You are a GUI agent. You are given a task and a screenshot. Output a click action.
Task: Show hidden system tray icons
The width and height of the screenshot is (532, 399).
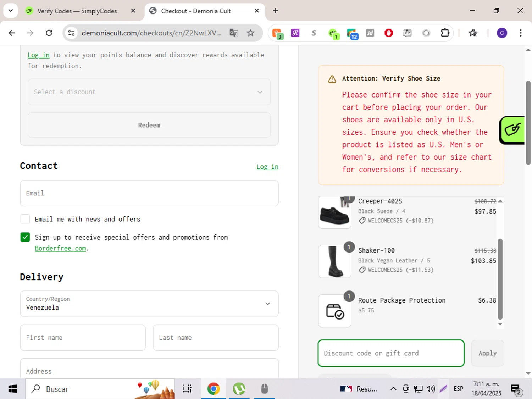(x=393, y=389)
